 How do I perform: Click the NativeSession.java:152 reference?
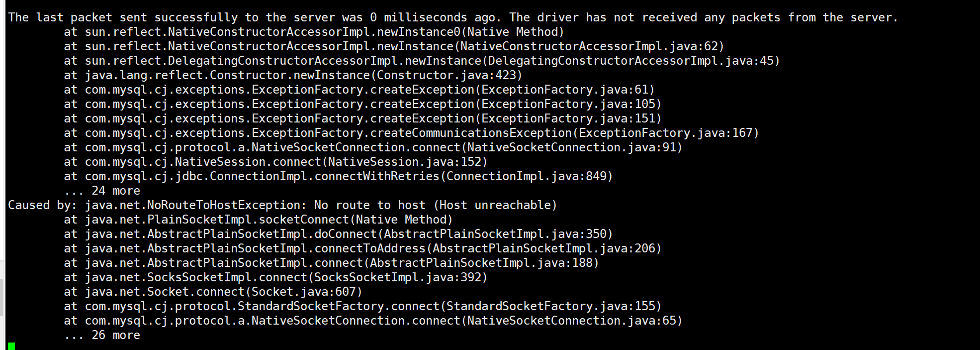click(405, 162)
